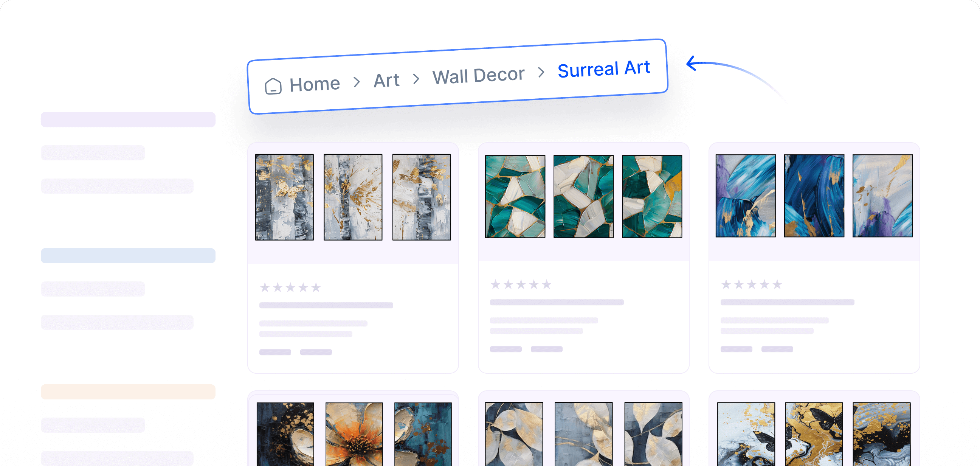
Task: Click the blue sidebar heading bar
Action: (x=128, y=256)
